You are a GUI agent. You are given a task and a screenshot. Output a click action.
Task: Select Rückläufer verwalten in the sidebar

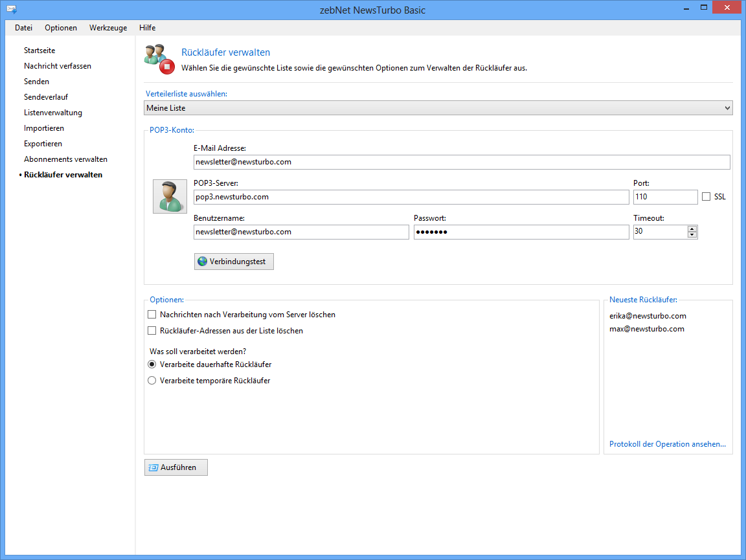63,175
